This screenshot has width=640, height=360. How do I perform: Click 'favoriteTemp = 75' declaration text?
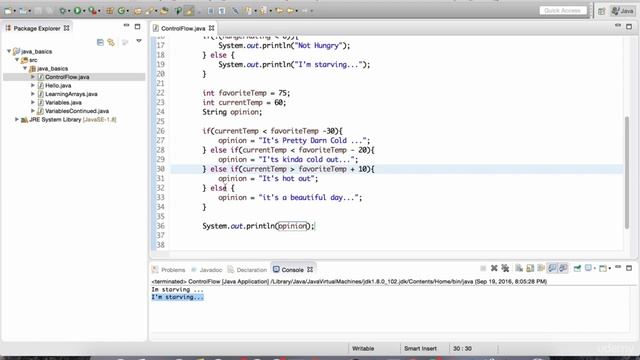tap(253, 93)
